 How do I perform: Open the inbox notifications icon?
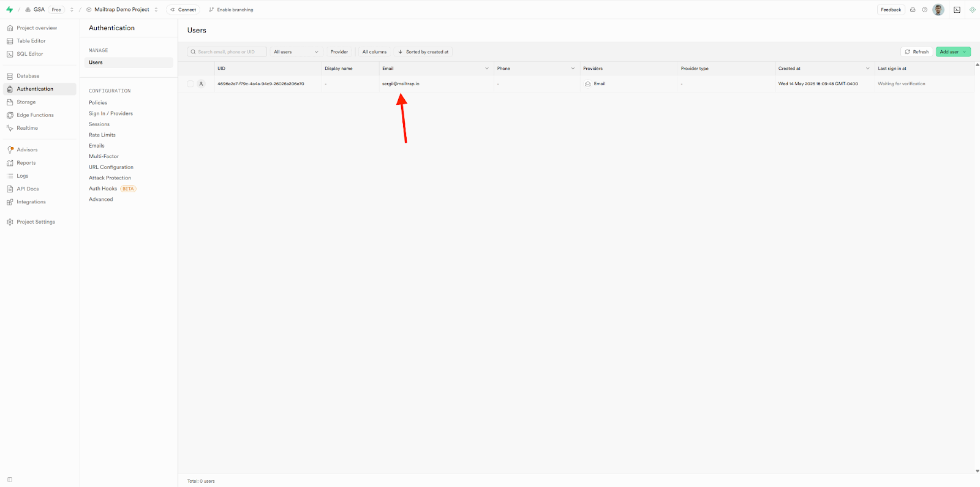tap(913, 10)
